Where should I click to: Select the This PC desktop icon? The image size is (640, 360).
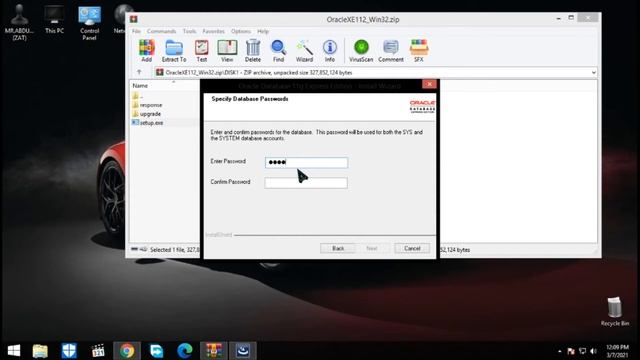(x=54, y=20)
